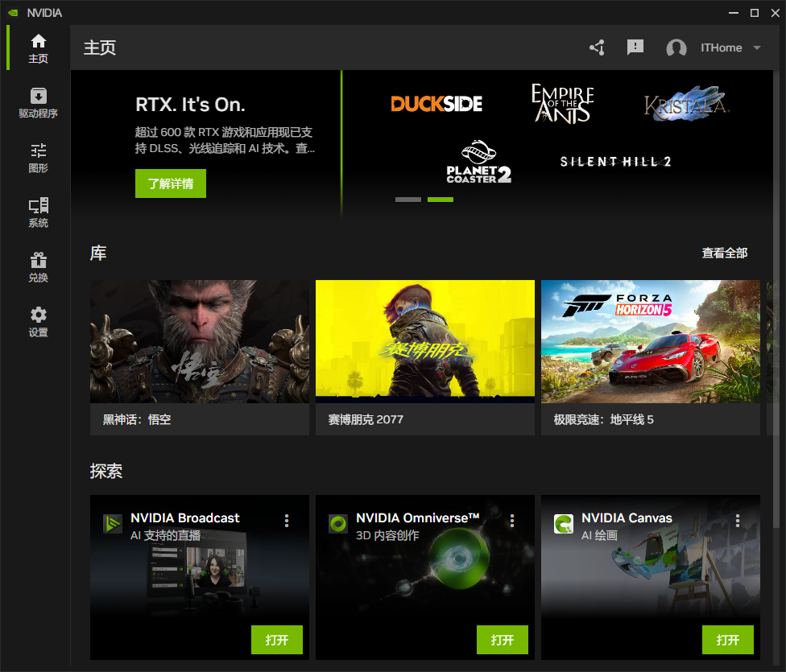This screenshot has width=786, height=672.
Task: Click the share icon in top bar
Action: point(596,47)
